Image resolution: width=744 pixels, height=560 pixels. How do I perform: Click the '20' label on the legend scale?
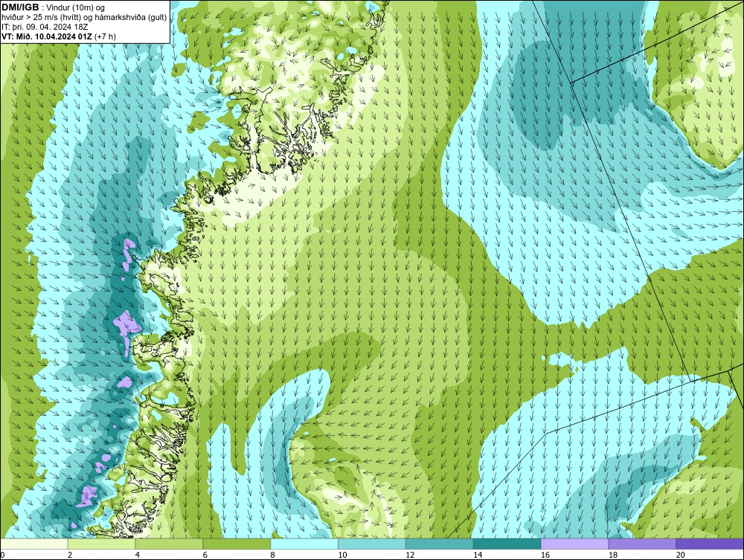681,555
